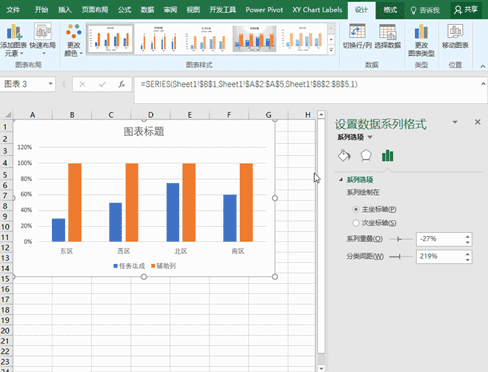
Task: Adjust the 分类间距 slider
Action: click(x=399, y=256)
